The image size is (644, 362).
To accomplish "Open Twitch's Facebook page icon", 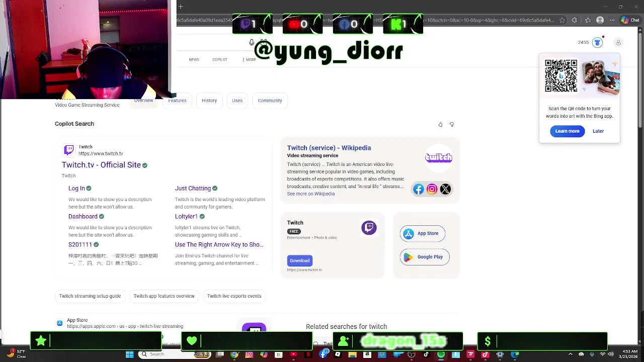I will (x=419, y=189).
